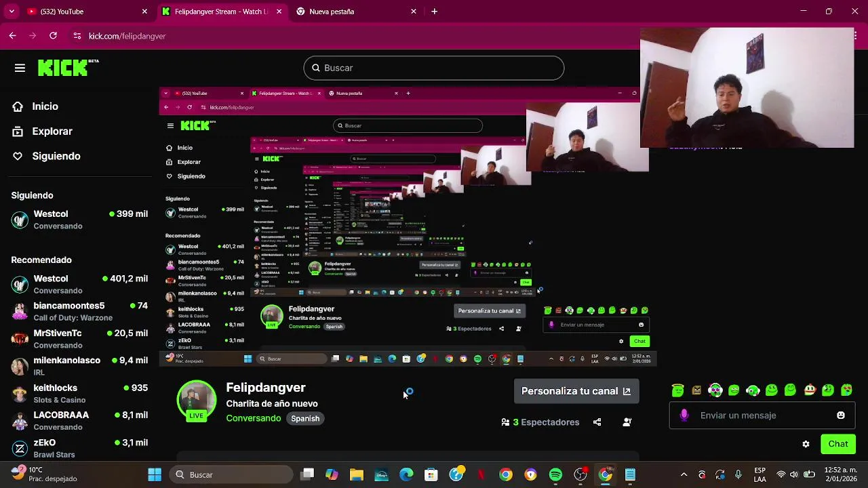Image resolution: width=868 pixels, height=488 pixels.
Task: Open Explorar in the sidebar
Action: click(x=42, y=131)
